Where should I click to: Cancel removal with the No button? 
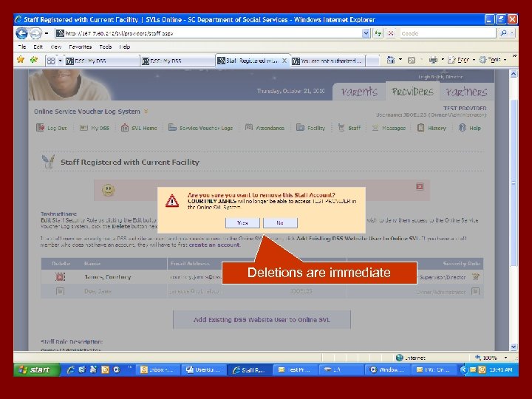[280, 223]
